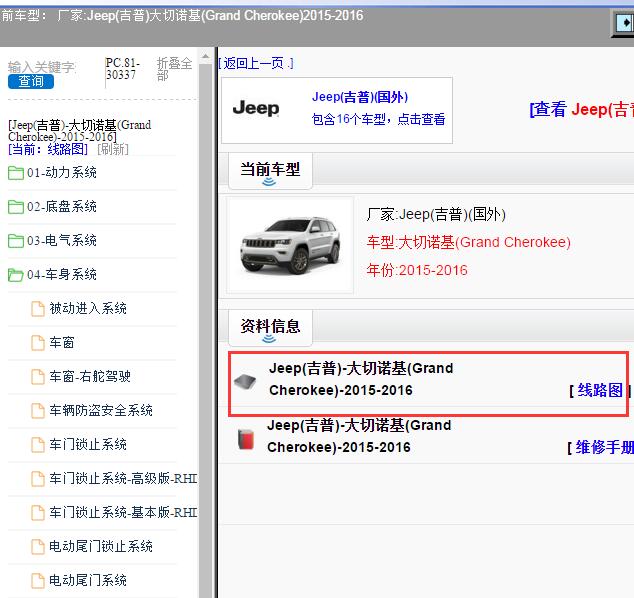Click the open folder icon of 04-车身系统
634x598 pixels.
click(x=16, y=275)
